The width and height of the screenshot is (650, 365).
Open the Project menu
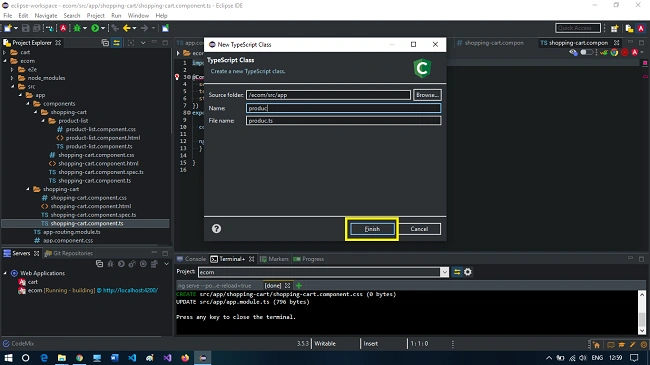[x=95, y=16]
